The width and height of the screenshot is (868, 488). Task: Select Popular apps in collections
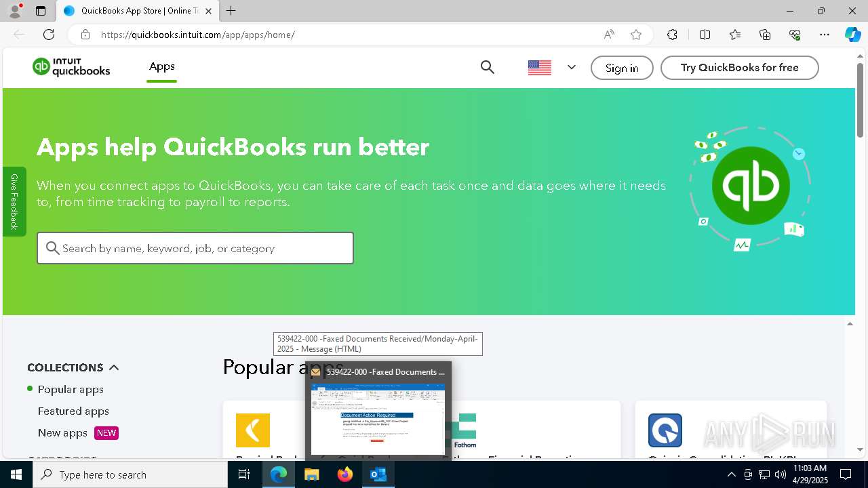(x=71, y=389)
